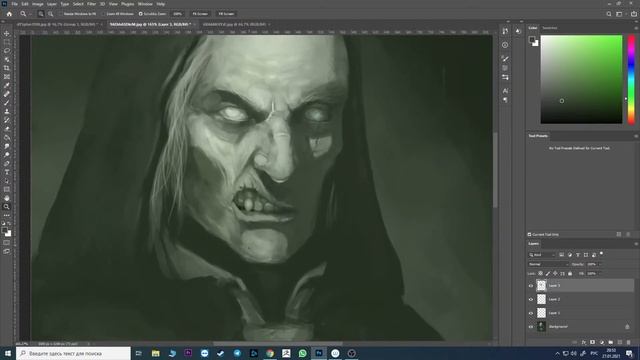Select the Horizontal Type tool
The width and height of the screenshot is (640, 360).
pos(7,172)
